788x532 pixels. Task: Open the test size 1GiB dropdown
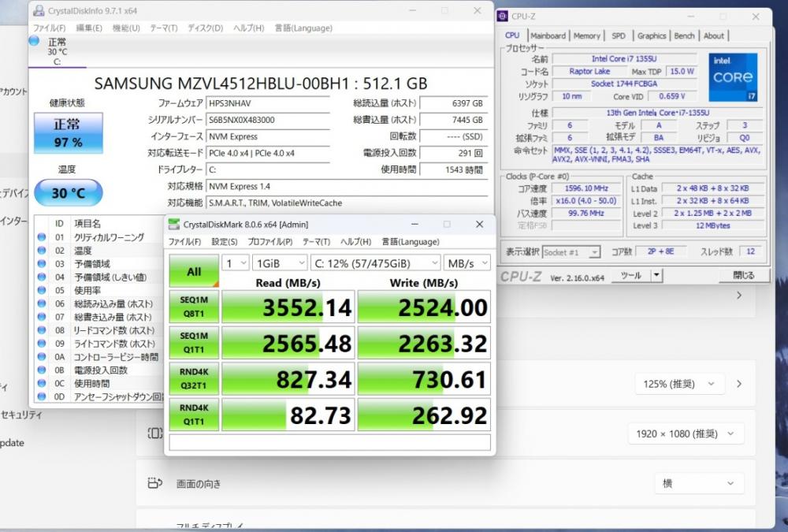[280, 262]
